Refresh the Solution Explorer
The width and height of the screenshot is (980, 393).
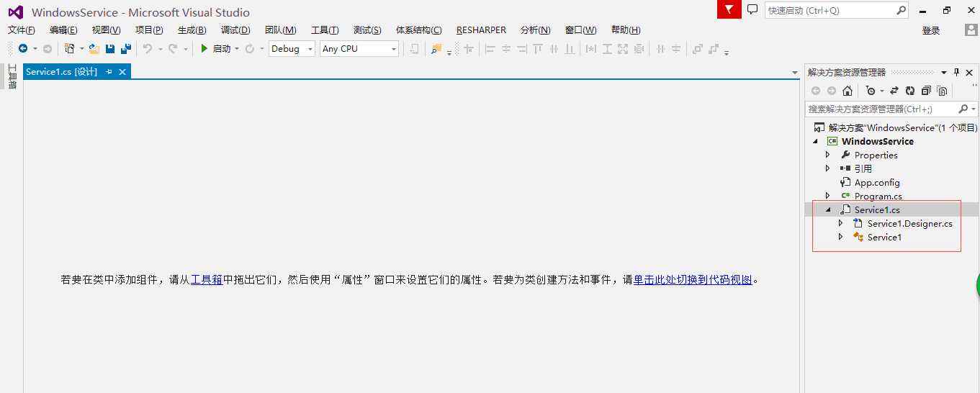click(x=910, y=91)
